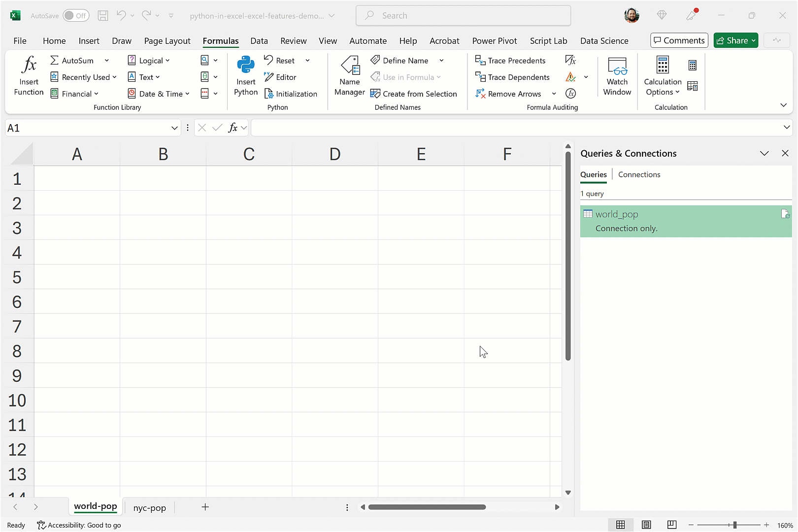Open the Python Editor

280,77
